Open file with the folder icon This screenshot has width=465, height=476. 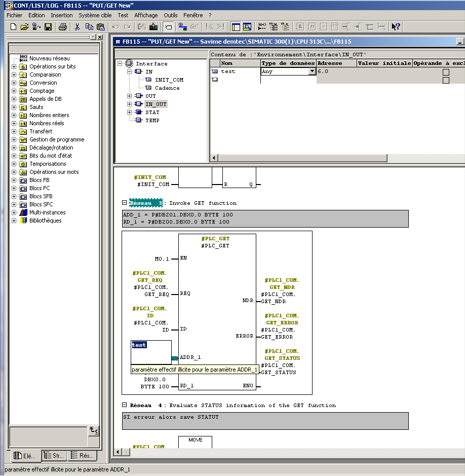24,27
